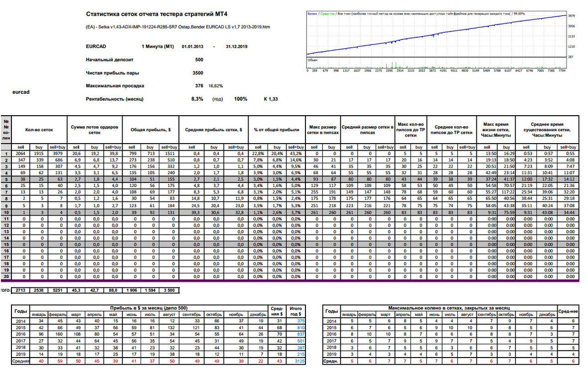Click the "К 1,33" coefficient text
This screenshot has width=588, height=374.
click(271, 99)
